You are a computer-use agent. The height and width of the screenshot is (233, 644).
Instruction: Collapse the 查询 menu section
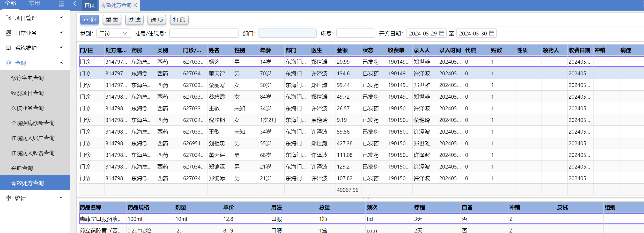(x=61, y=63)
